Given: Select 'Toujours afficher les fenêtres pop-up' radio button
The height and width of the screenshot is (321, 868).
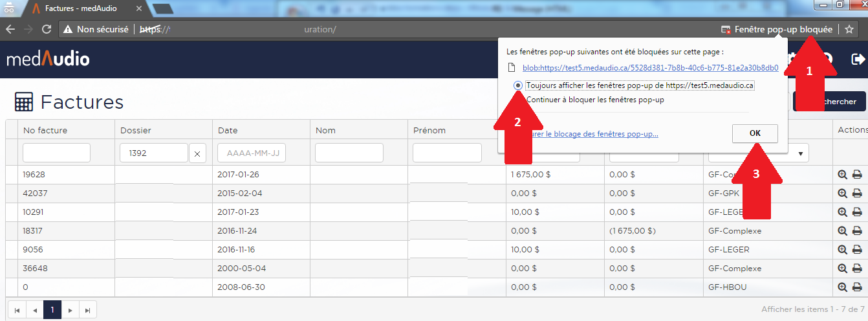Looking at the screenshot, I should tap(518, 85).
